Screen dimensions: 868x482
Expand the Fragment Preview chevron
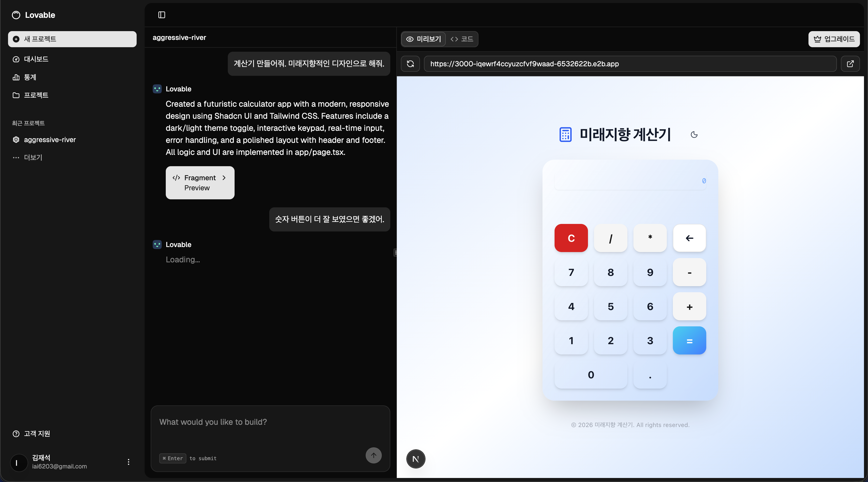pyautogui.click(x=224, y=177)
